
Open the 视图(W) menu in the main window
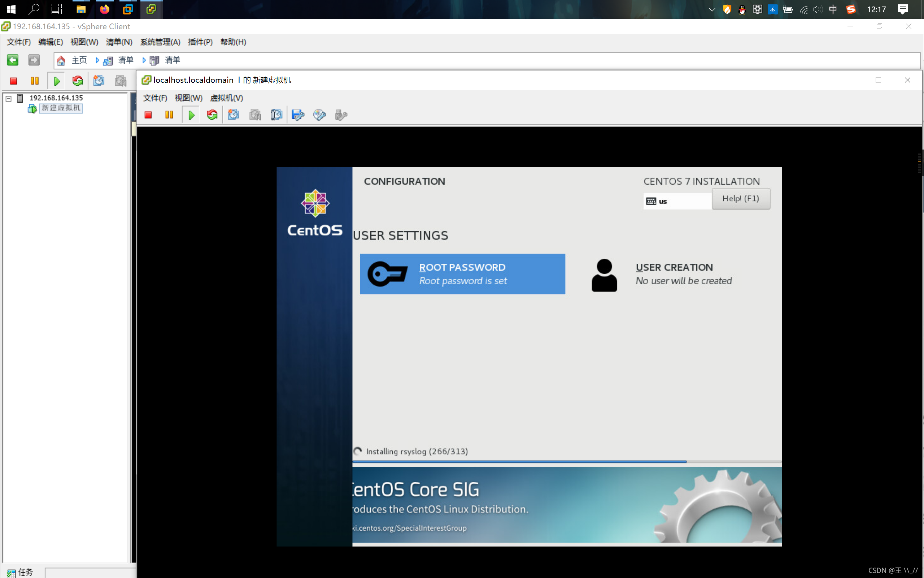(x=84, y=42)
